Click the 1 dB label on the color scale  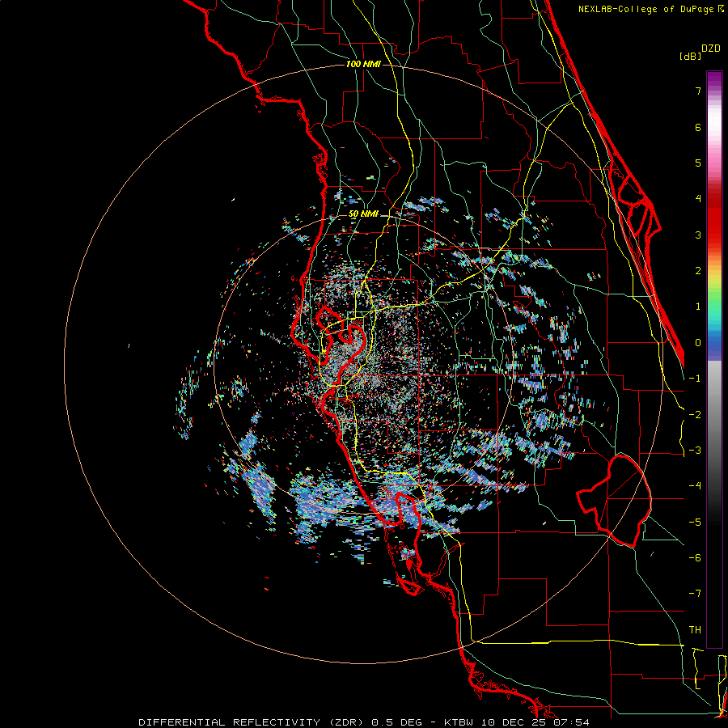point(698,307)
